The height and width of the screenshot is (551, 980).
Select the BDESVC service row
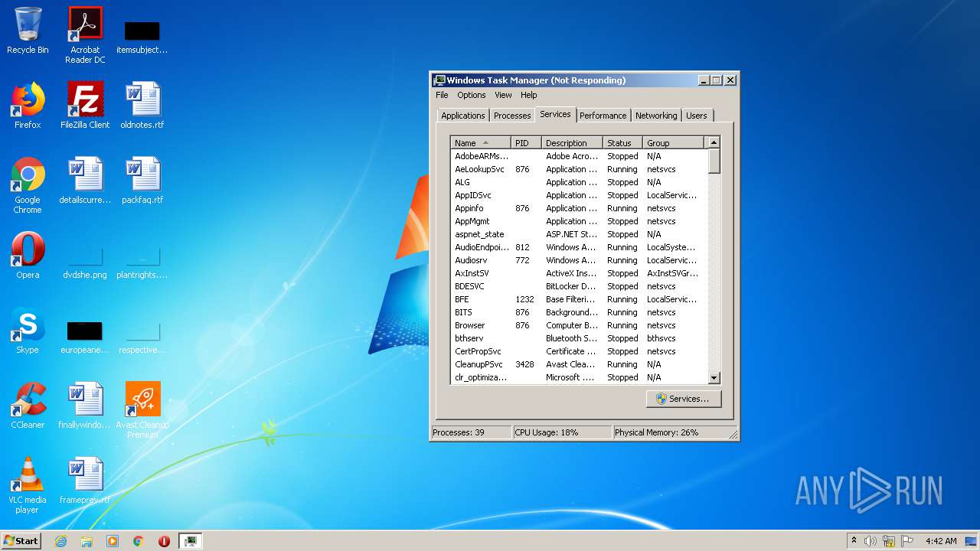[579, 286]
